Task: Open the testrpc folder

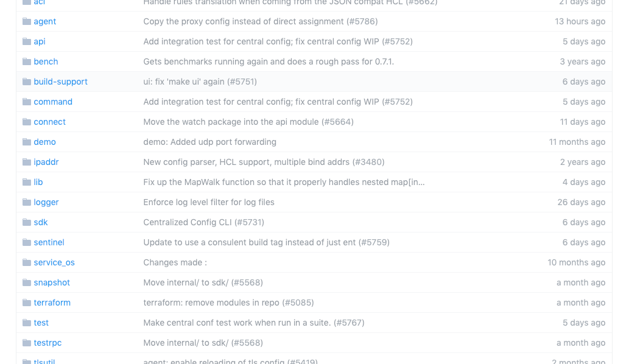Action: (x=47, y=343)
